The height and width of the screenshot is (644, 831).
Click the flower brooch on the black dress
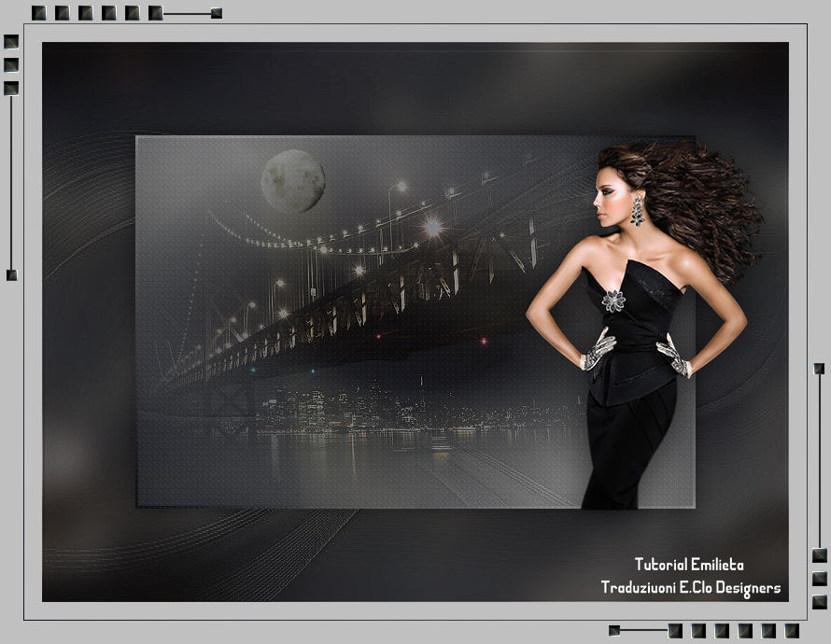(x=613, y=301)
